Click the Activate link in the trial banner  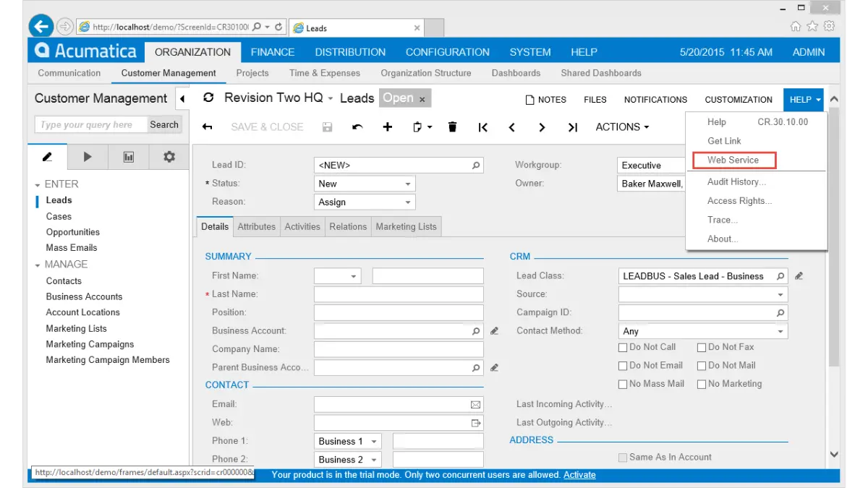tap(579, 475)
